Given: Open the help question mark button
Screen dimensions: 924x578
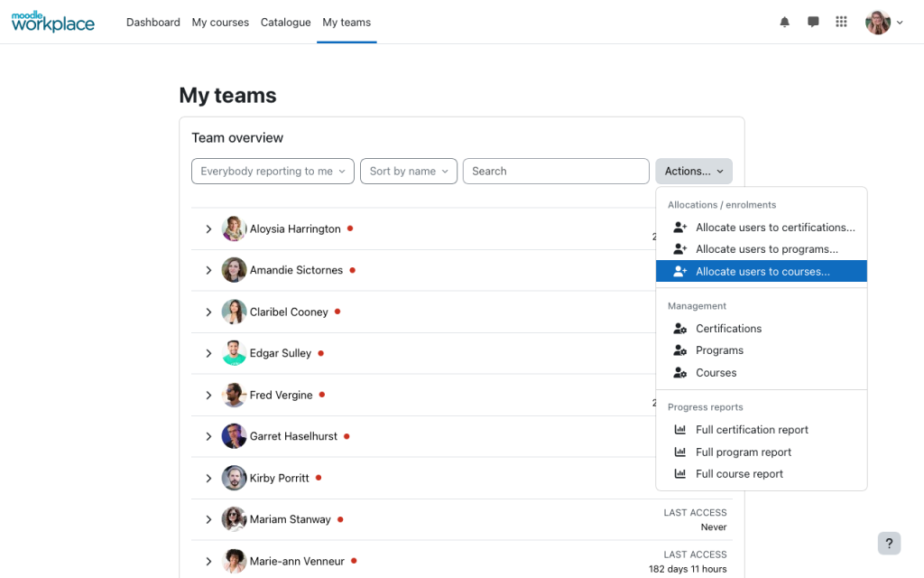Looking at the screenshot, I should (x=889, y=543).
